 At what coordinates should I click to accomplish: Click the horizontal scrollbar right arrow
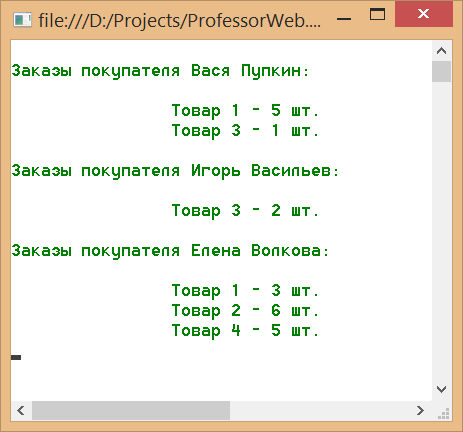click(421, 410)
